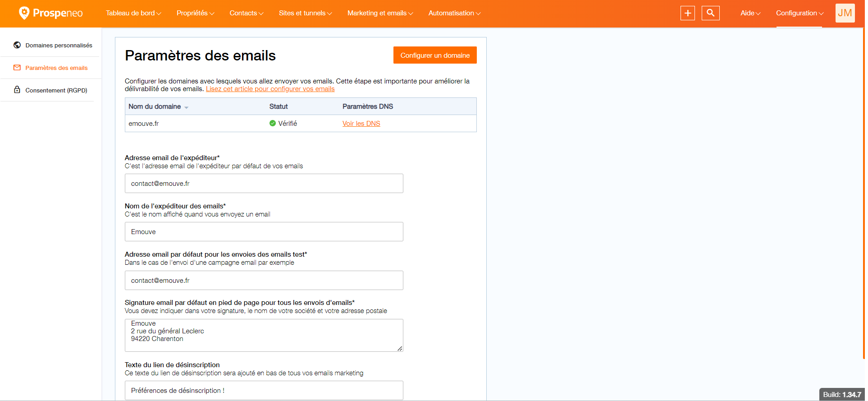Focus the Adresse email de l'expéditeur field
The width and height of the screenshot is (868, 401).
[x=264, y=184]
